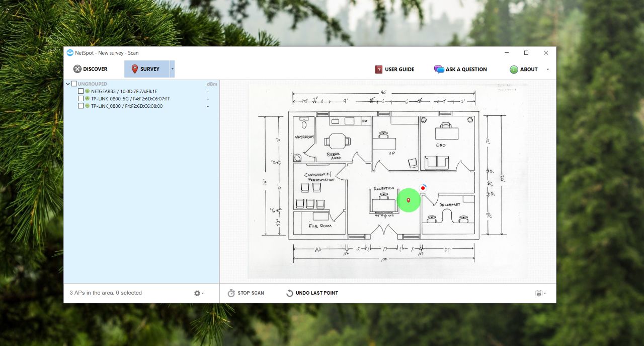Click the red survey point marker
Screen dimensions: 644x346
(x=409, y=200)
